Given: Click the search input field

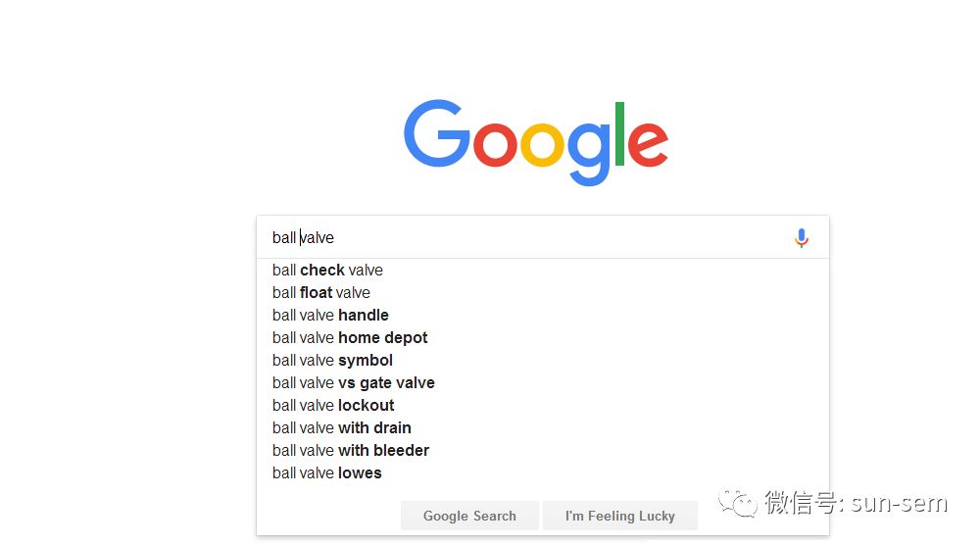Looking at the screenshot, I should 529,238.
